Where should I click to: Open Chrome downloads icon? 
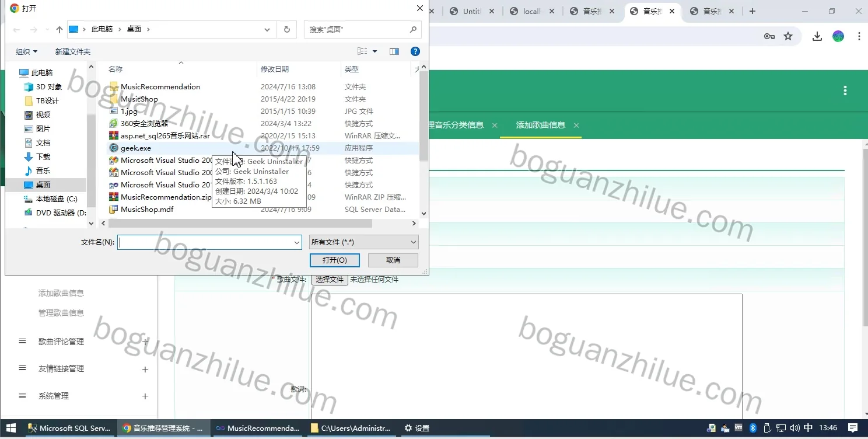coord(817,36)
